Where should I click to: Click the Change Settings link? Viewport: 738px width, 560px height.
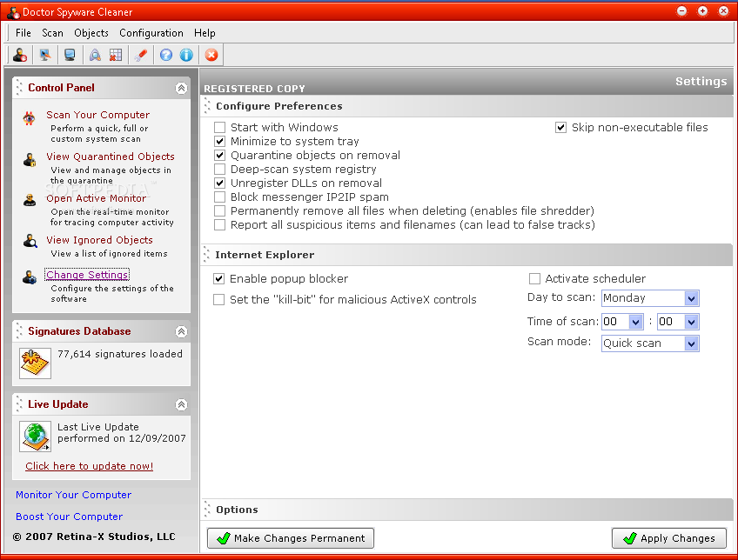pyautogui.click(x=87, y=275)
